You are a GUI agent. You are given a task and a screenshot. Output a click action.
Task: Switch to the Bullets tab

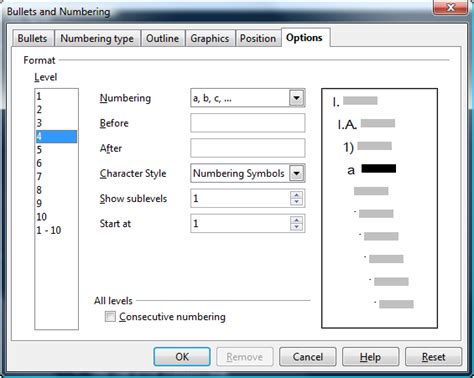[x=32, y=38]
